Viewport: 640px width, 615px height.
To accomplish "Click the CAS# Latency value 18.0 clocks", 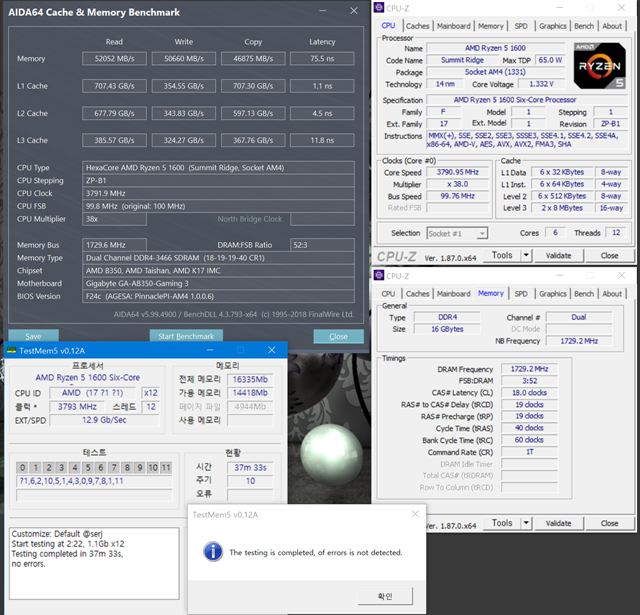I will point(529,393).
